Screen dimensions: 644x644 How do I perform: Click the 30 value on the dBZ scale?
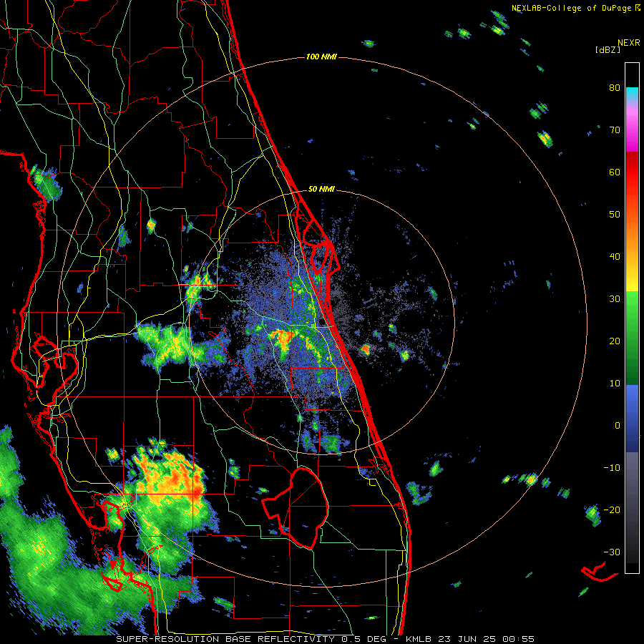[615, 299]
